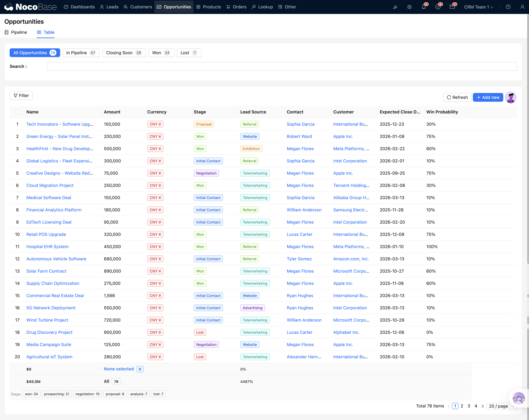
Task: Switch to the Pipeline tab
Action: point(16,32)
